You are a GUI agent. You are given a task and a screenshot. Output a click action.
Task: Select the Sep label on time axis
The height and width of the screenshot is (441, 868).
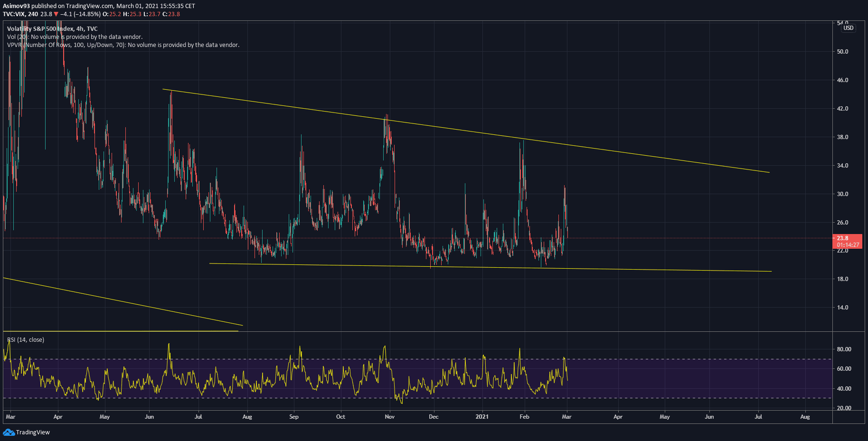click(294, 417)
